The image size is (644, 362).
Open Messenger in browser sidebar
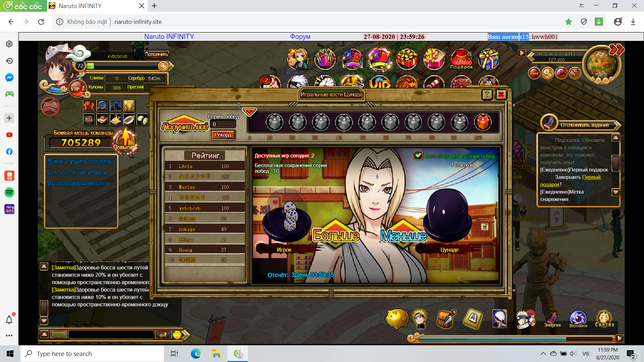pos(9,77)
